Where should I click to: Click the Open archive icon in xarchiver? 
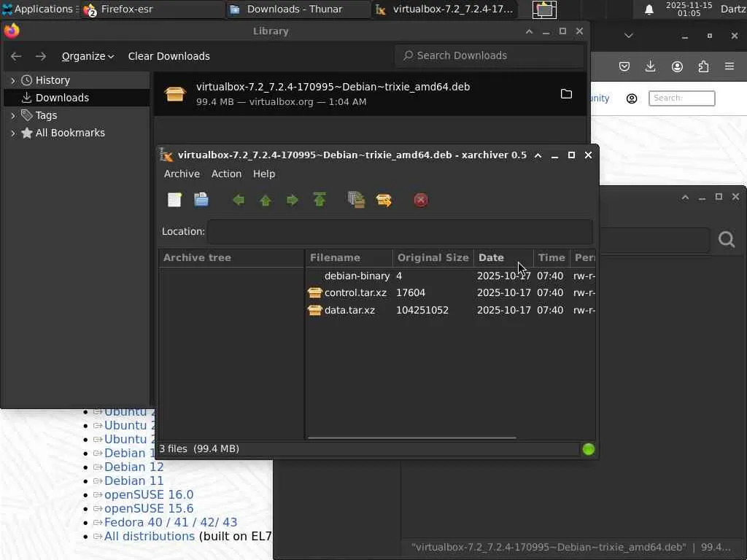(201, 200)
